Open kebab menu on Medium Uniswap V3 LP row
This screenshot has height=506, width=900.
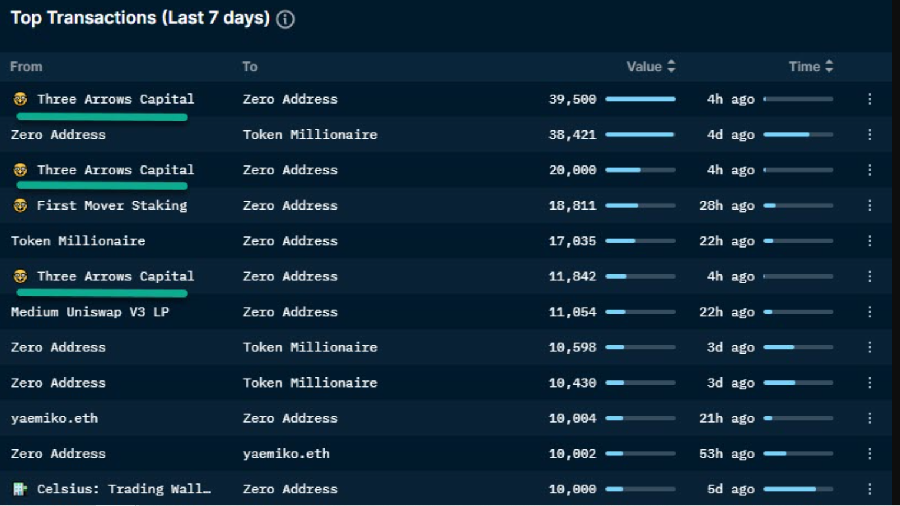click(869, 312)
